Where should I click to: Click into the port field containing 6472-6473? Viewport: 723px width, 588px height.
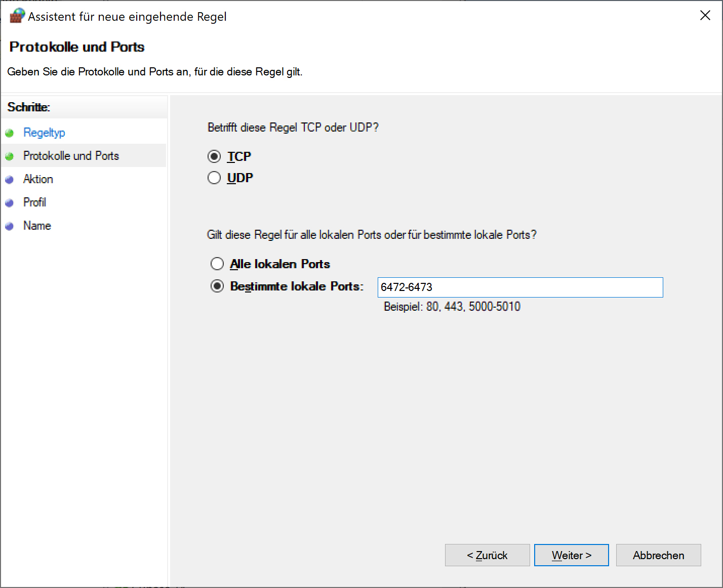coord(519,287)
